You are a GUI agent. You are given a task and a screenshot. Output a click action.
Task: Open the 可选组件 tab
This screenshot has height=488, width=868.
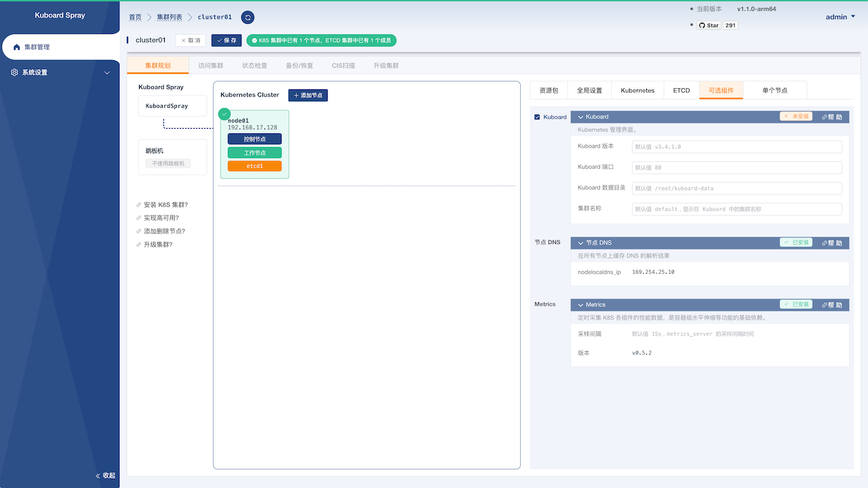(x=721, y=90)
